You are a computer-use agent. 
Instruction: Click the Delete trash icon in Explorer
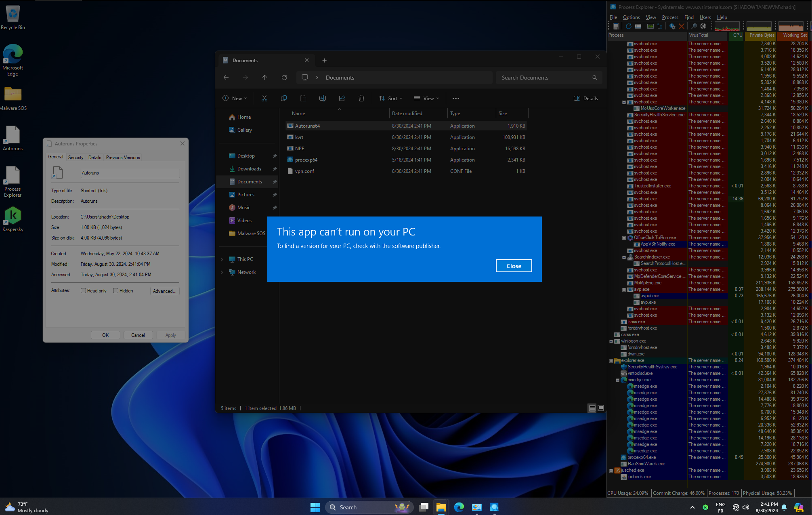[x=361, y=98]
